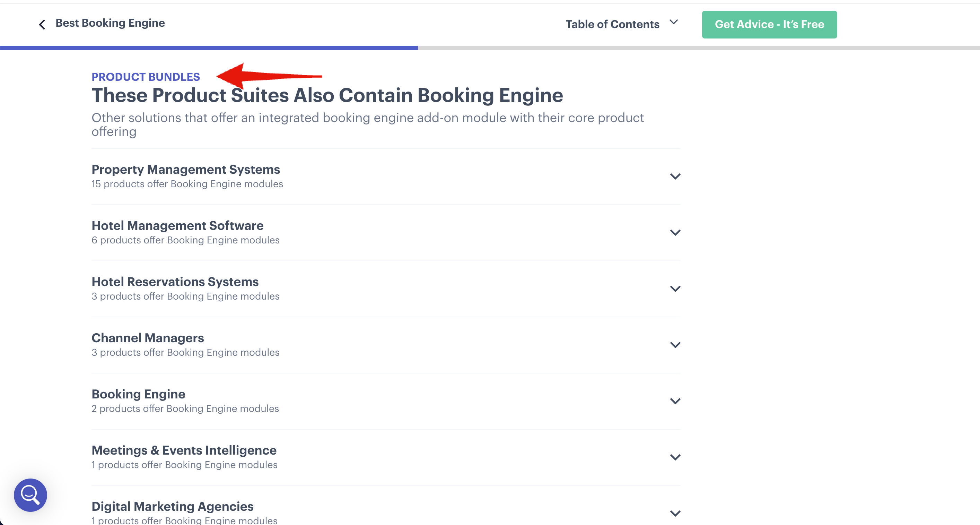Screen dimensions: 980x525
Task: Expand Meetings & Events Intelligence chevron
Action: tap(675, 457)
